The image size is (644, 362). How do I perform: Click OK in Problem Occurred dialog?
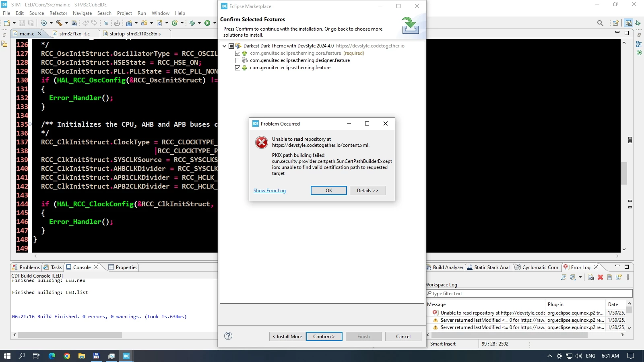[x=328, y=190]
